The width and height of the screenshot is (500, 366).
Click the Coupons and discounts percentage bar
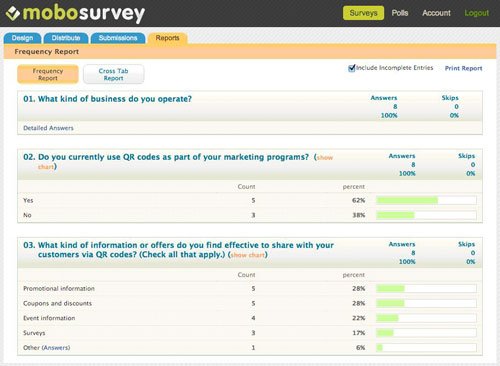[x=426, y=303]
